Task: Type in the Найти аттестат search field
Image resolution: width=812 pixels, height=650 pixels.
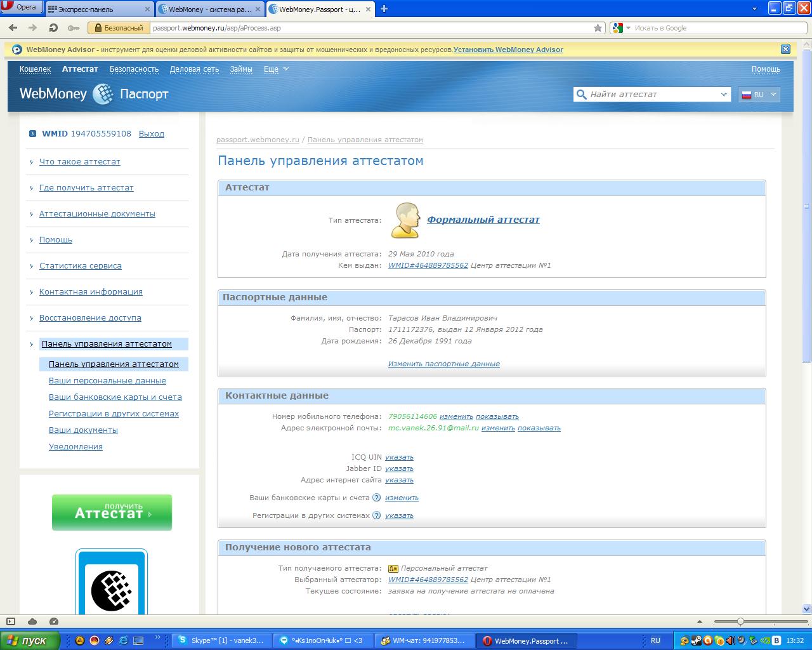Action: (653, 94)
